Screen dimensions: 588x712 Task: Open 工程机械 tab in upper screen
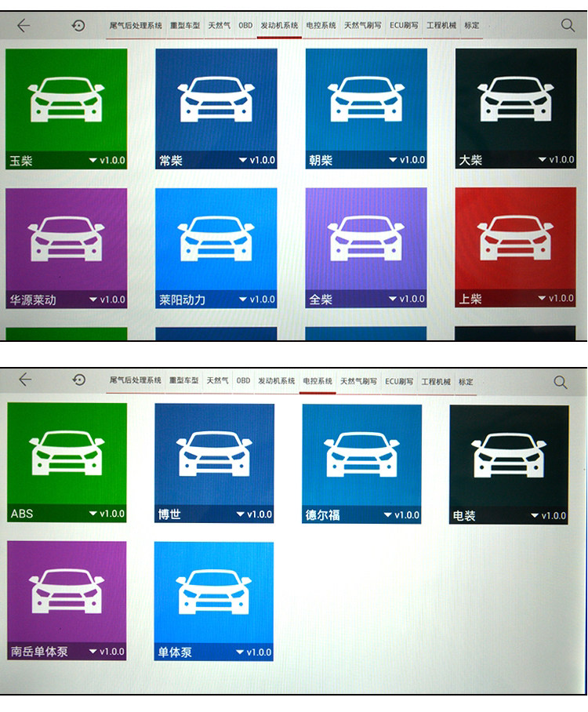[441, 26]
